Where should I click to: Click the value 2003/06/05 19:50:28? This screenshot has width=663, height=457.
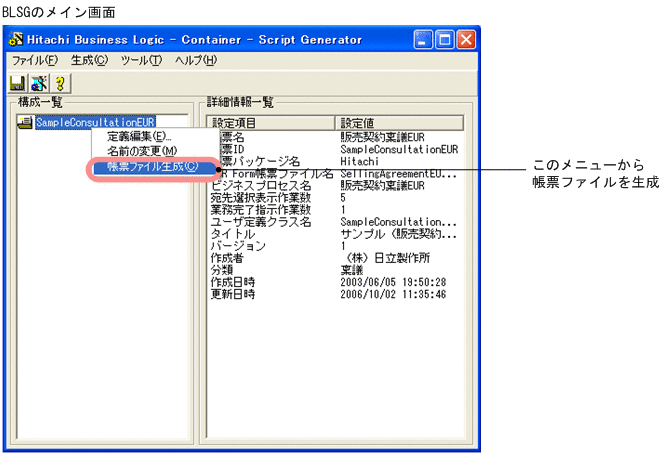pyautogui.click(x=393, y=282)
